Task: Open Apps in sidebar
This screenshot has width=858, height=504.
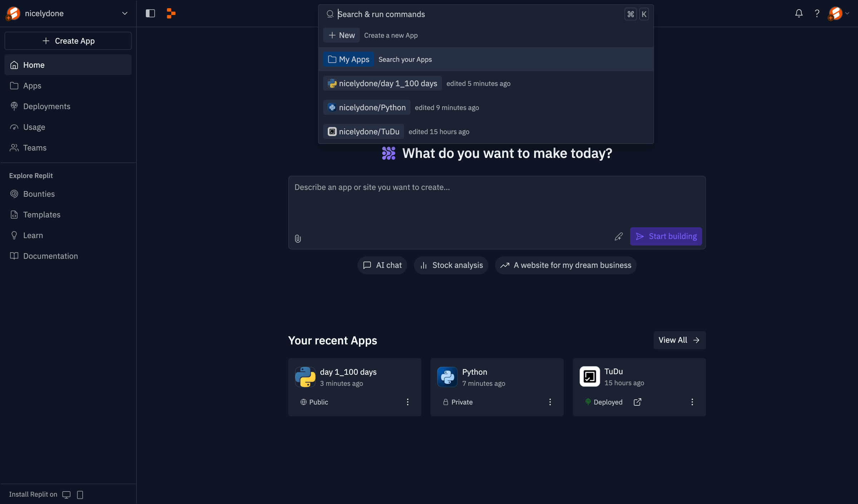Action: (68, 86)
